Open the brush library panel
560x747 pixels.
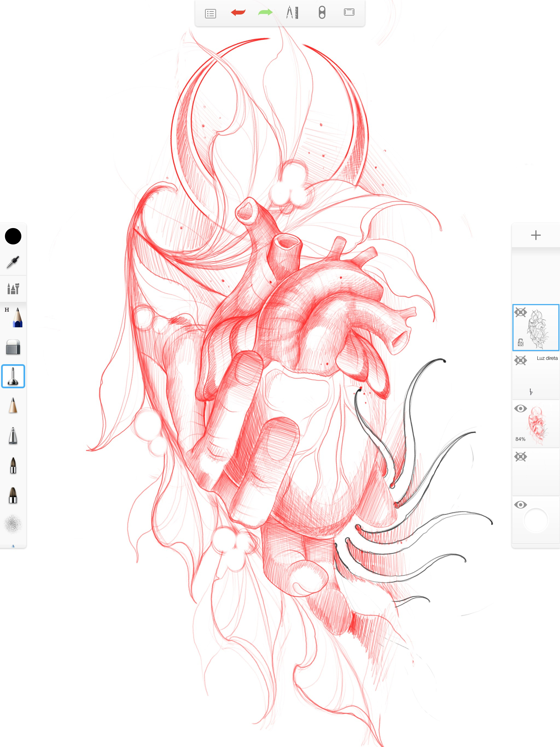(13, 289)
